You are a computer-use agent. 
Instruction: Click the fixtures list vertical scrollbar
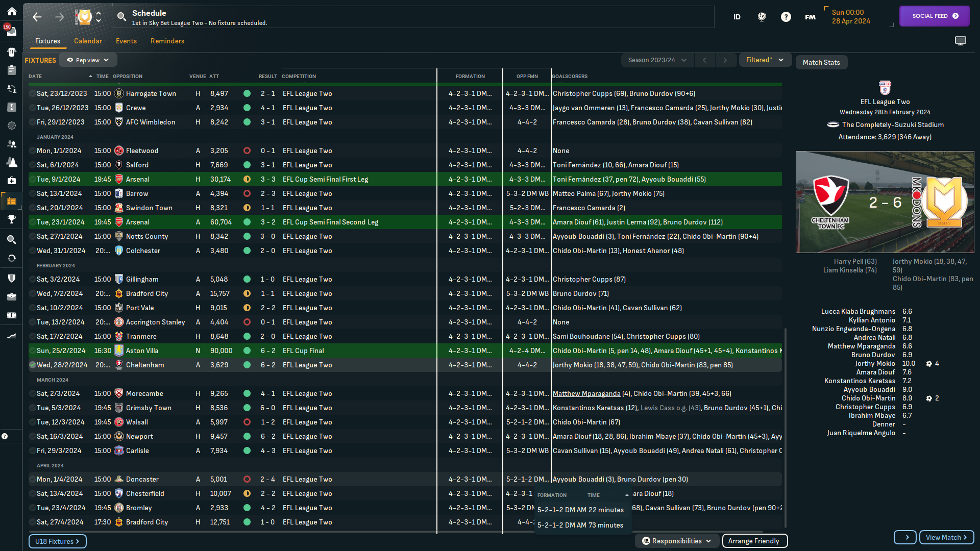pyautogui.click(x=786, y=428)
